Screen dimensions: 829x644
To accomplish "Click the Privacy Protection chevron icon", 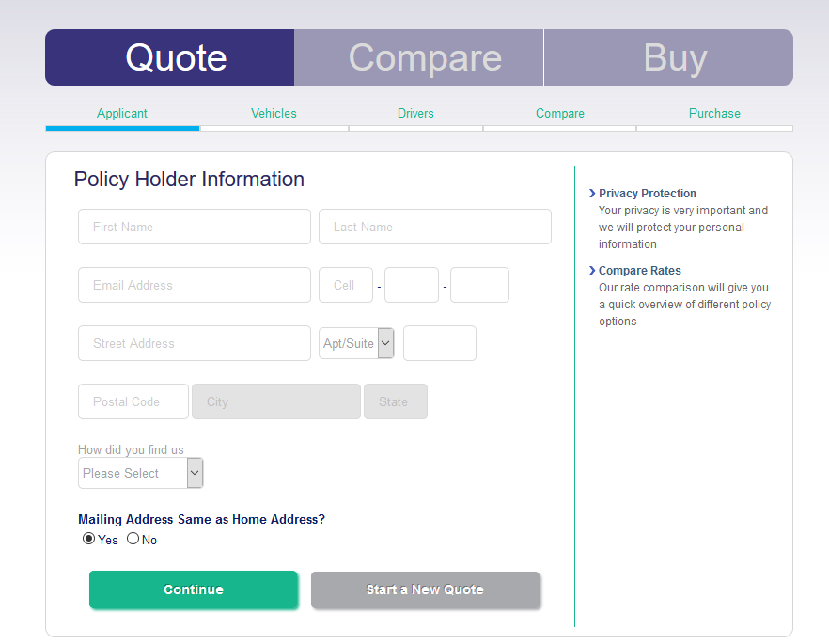I will pos(591,194).
